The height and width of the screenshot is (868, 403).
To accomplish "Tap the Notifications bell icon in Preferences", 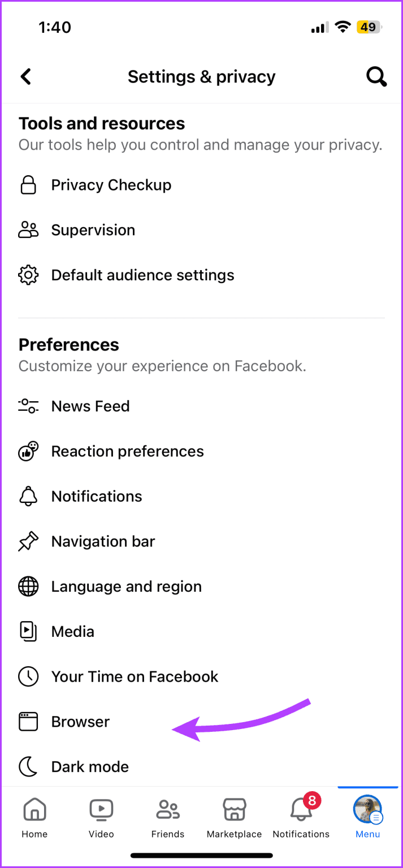I will point(28,496).
